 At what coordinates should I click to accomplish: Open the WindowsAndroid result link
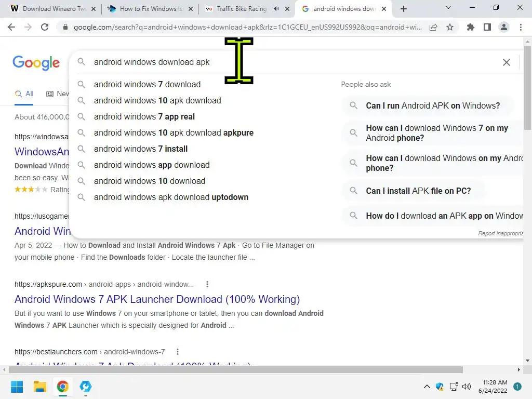(42, 152)
